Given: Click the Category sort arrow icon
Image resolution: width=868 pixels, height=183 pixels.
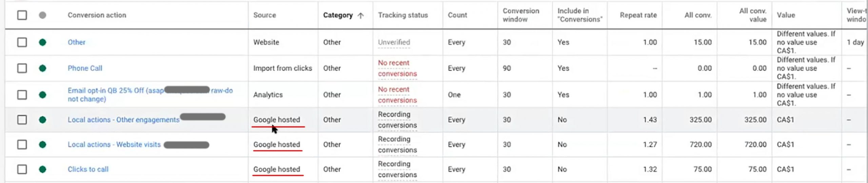Looking at the screenshot, I should tap(361, 15).
